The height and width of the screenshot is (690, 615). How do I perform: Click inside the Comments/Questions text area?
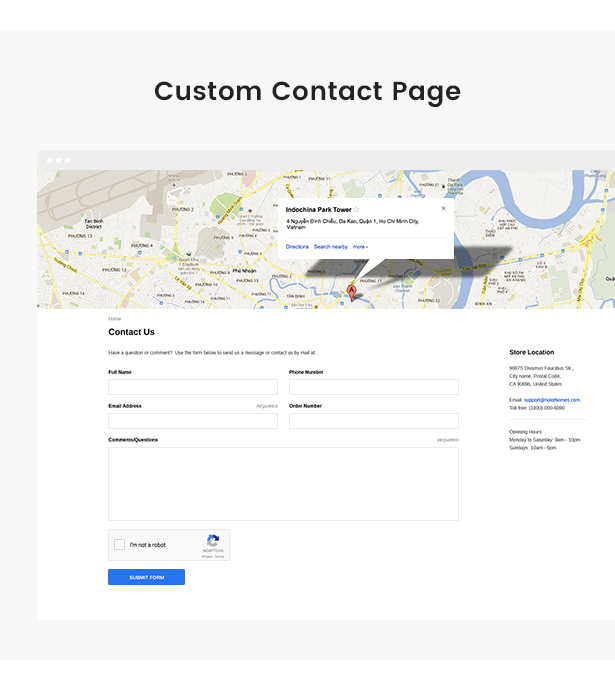(x=283, y=484)
